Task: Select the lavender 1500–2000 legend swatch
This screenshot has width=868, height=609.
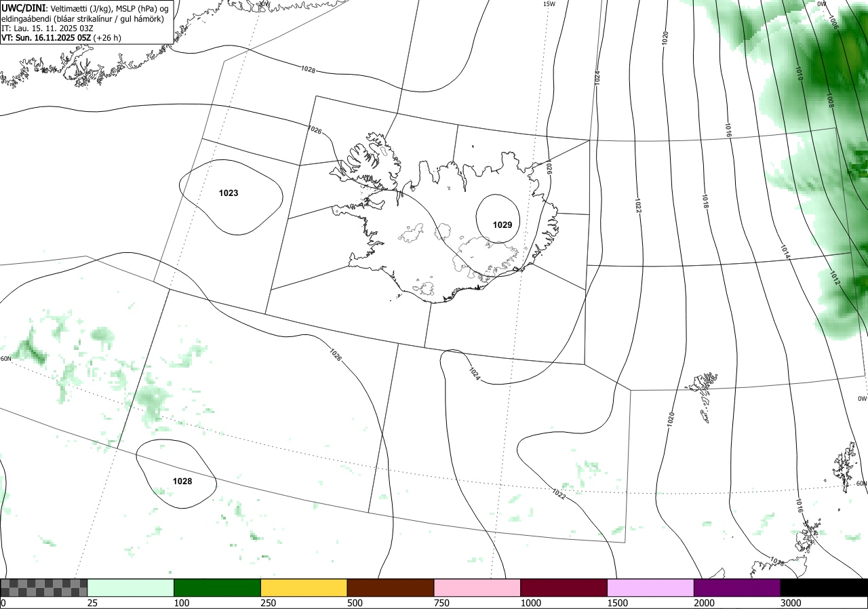Action: pos(651,587)
